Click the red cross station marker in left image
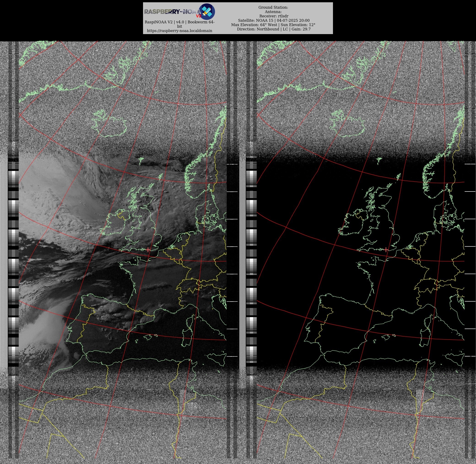Screen dimensions: 476x464 [x=148, y=250]
